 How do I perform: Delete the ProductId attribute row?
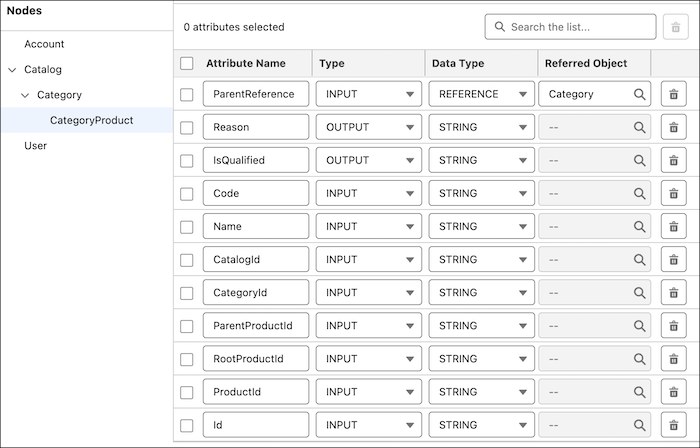click(673, 391)
